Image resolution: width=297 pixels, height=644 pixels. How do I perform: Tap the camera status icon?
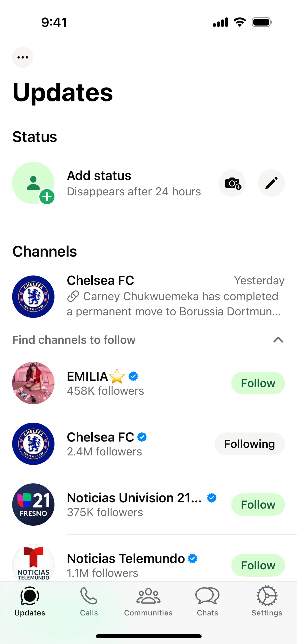pos(232,183)
